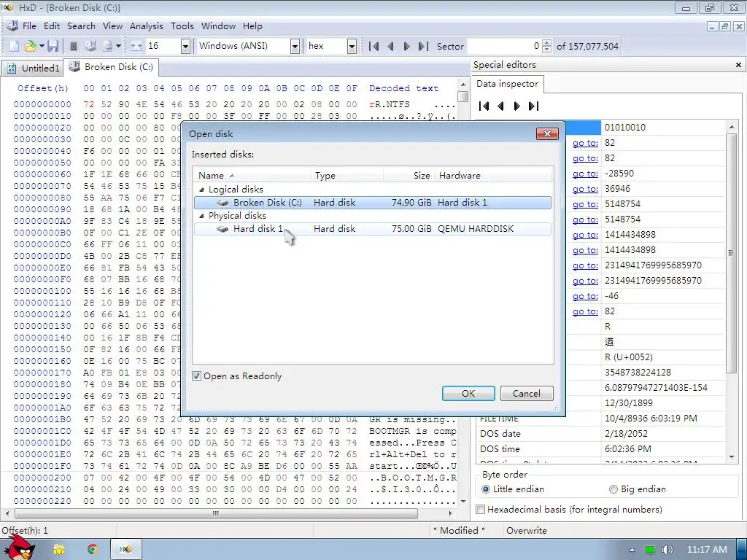Collapse the Physical disks group

(201, 216)
